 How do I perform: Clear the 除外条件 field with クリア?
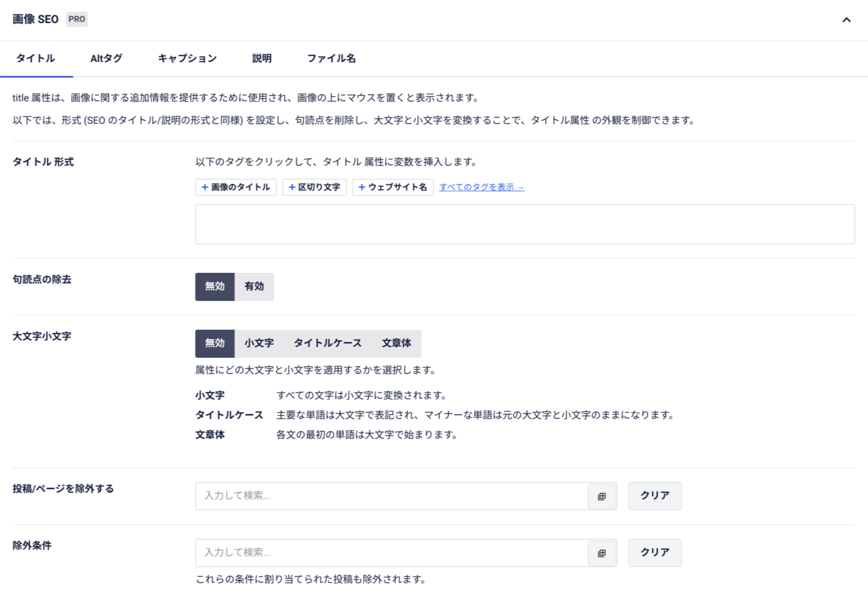655,553
